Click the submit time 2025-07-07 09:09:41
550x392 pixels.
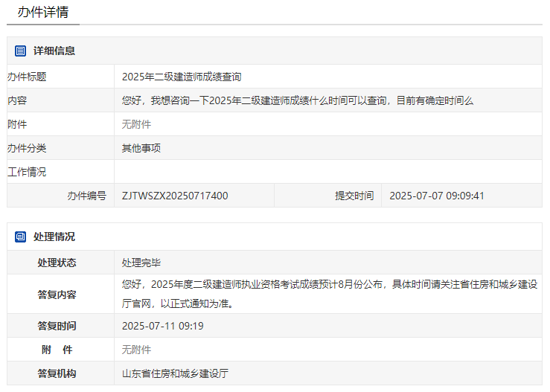click(437, 196)
